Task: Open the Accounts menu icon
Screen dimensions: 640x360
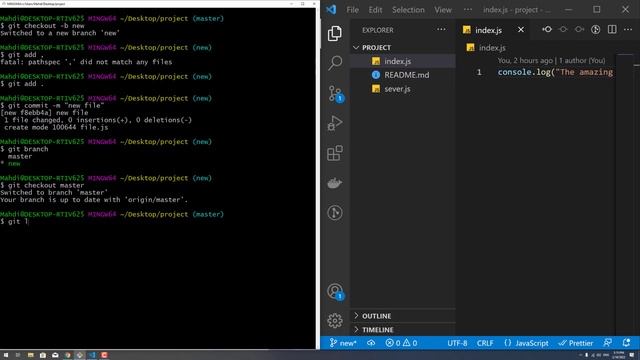Action: [336, 292]
